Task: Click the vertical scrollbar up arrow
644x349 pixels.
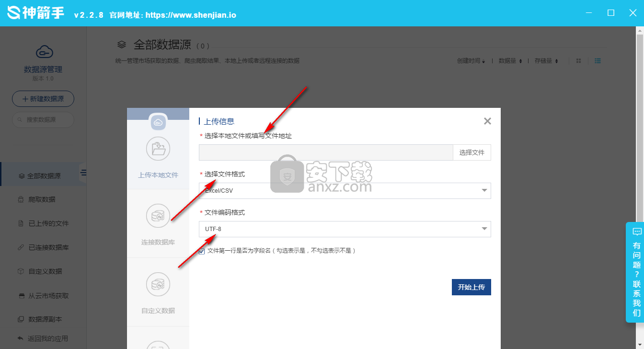Action: point(640,30)
